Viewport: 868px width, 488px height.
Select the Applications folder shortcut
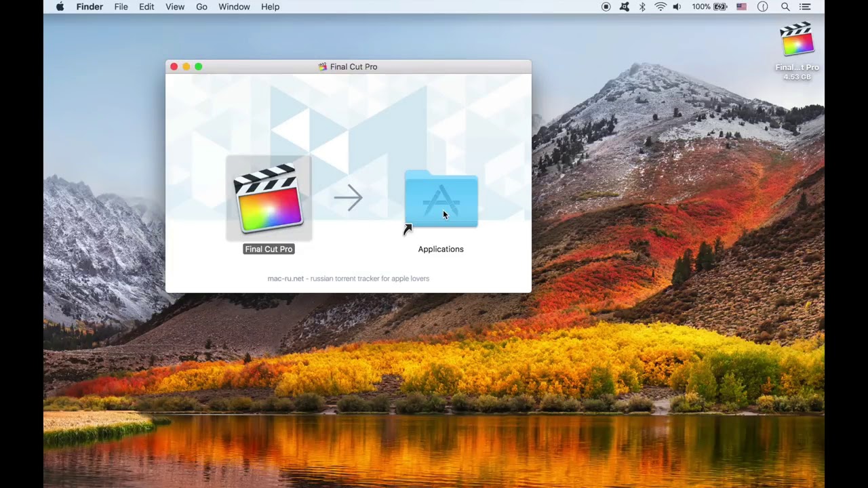click(x=441, y=200)
